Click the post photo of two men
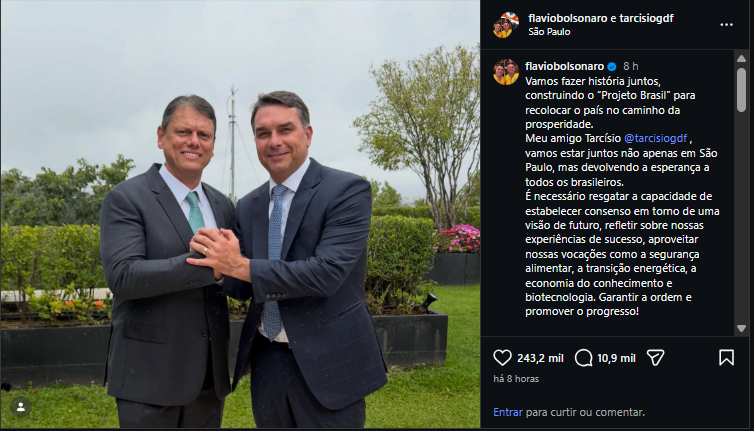Screen dimensions: 754x431 240,215
